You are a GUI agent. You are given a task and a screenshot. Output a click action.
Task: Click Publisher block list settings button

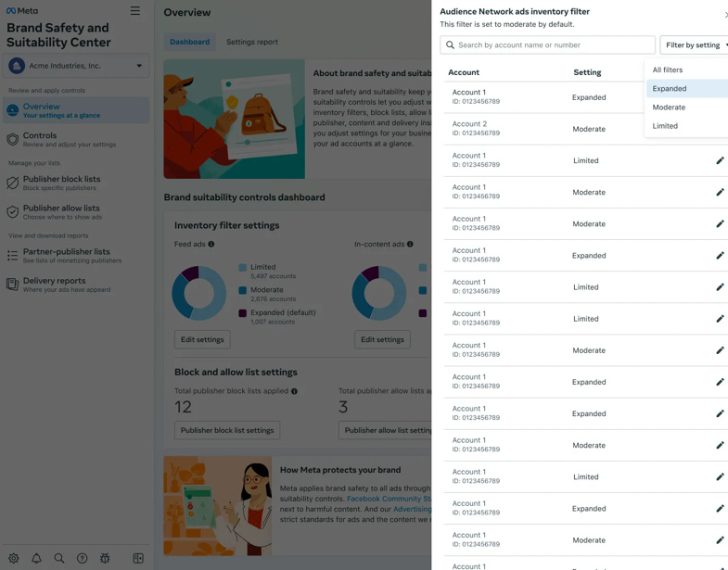pyautogui.click(x=227, y=430)
